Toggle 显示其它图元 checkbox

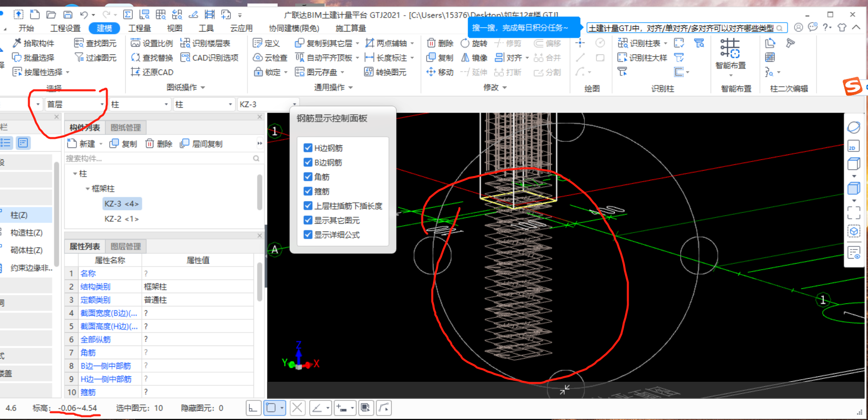coord(308,220)
